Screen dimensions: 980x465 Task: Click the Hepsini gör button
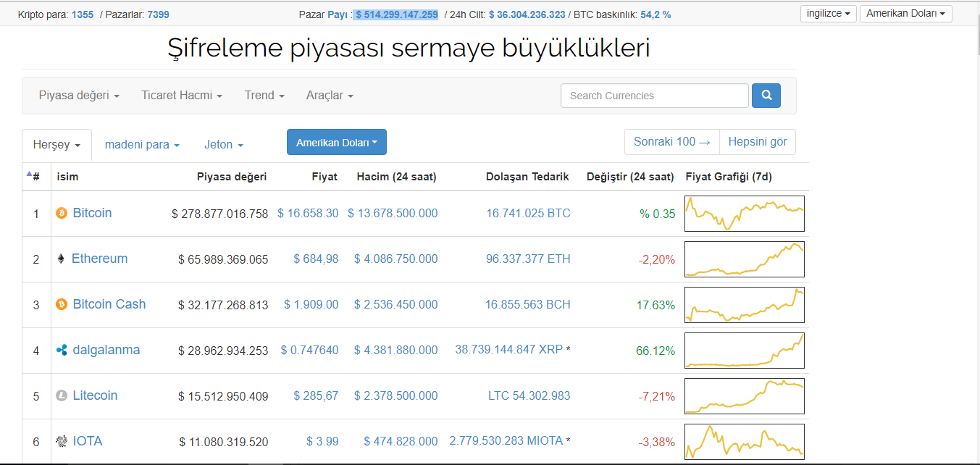(x=758, y=142)
